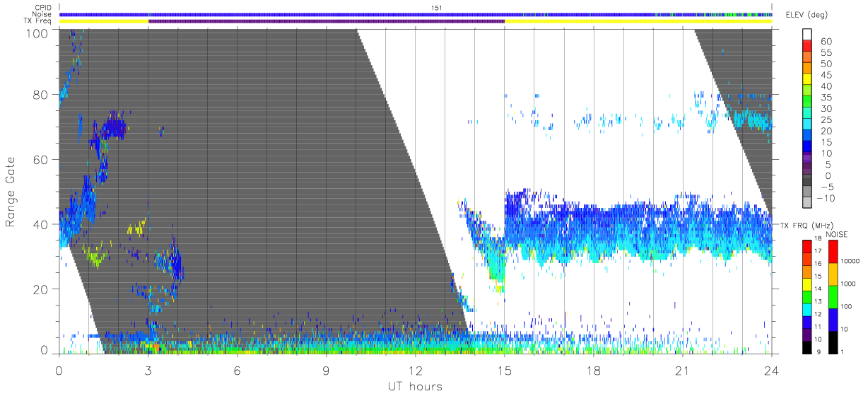Click the '35' label on ELEV colorbar
Image resolution: width=868 pixels, height=401 pixels.
(826, 98)
